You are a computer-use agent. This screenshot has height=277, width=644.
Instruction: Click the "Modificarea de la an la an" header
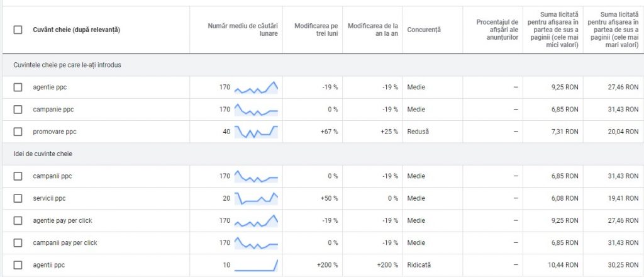click(x=372, y=30)
